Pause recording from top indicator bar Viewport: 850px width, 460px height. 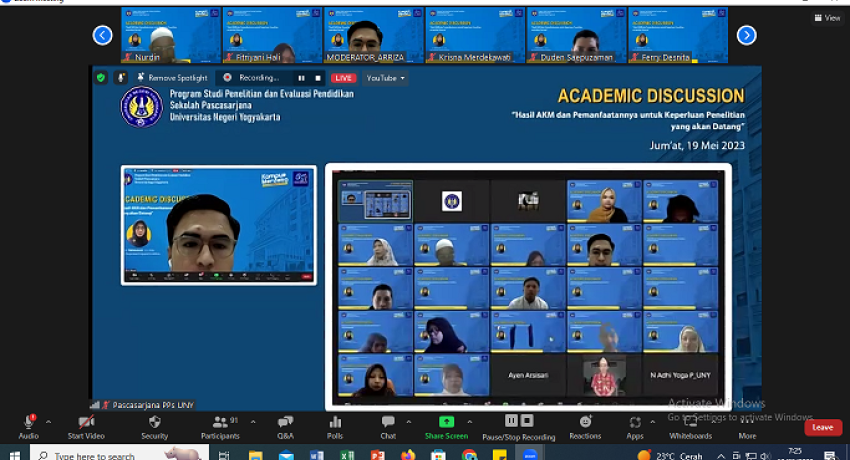pyautogui.click(x=301, y=78)
